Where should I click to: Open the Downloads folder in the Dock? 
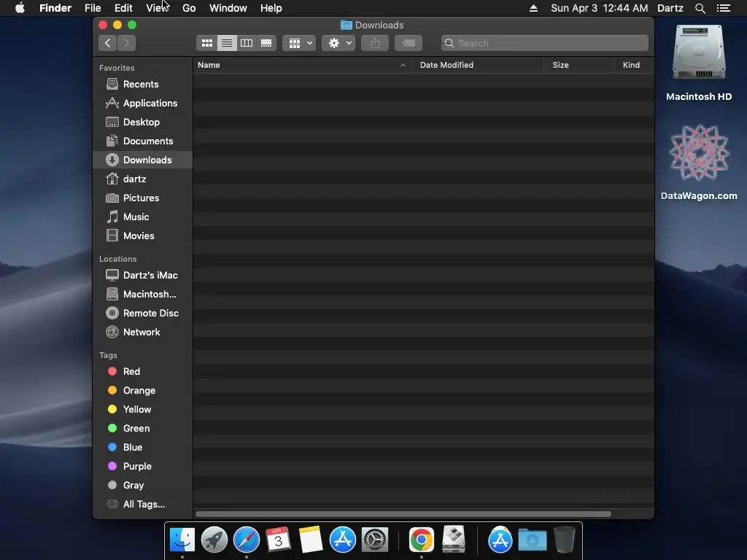pyautogui.click(x=532, y=540)
